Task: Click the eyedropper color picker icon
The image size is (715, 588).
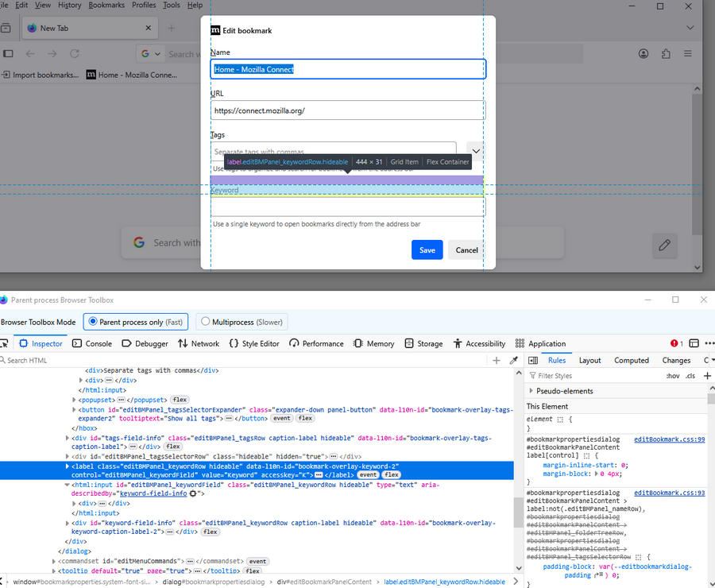Action: pos(513,360)
